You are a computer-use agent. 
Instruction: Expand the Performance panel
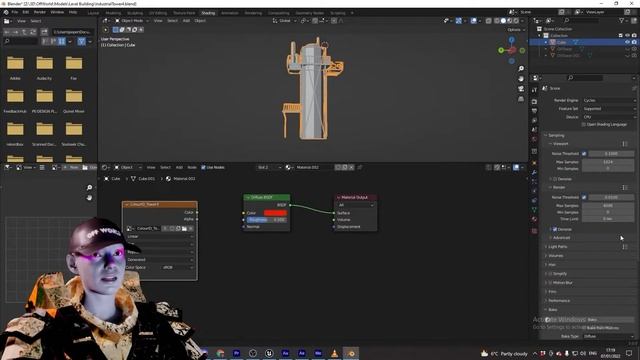[559, 300]
